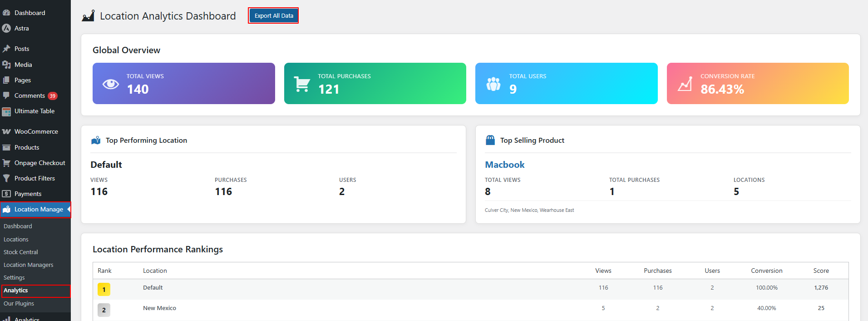Click the Payments dollar icon
This screenshot has width=868, height=321.
point(6,194)
